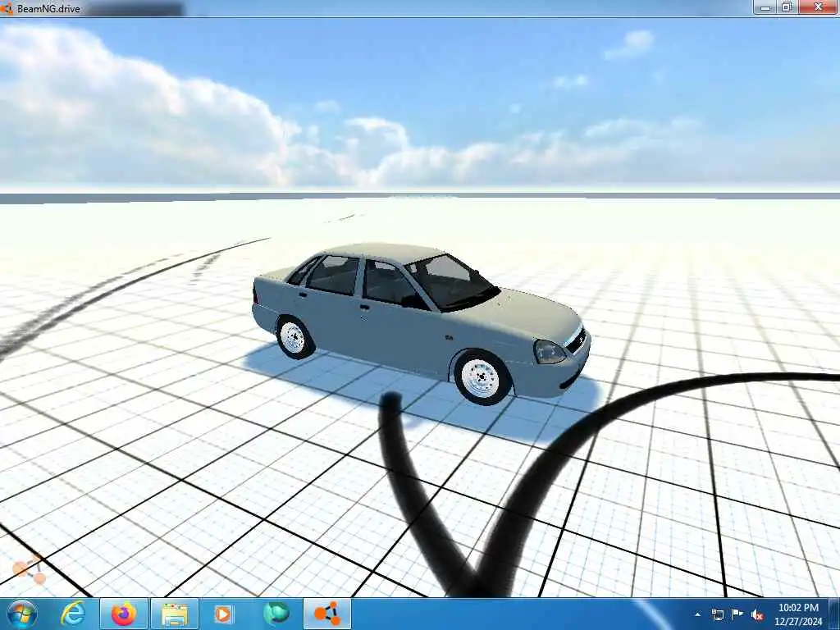Open the green globe app on the taskbar

click(x=276, y=614)
